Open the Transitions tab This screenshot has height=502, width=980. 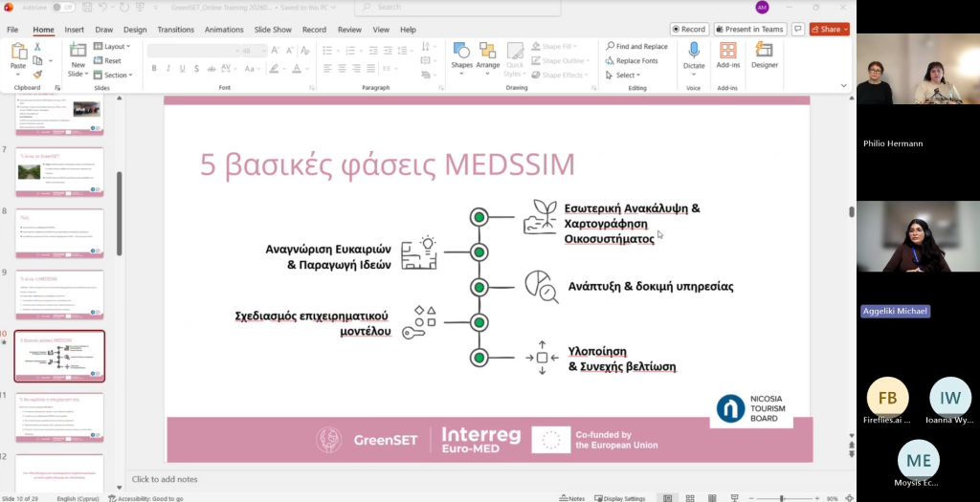click(175, 30)
